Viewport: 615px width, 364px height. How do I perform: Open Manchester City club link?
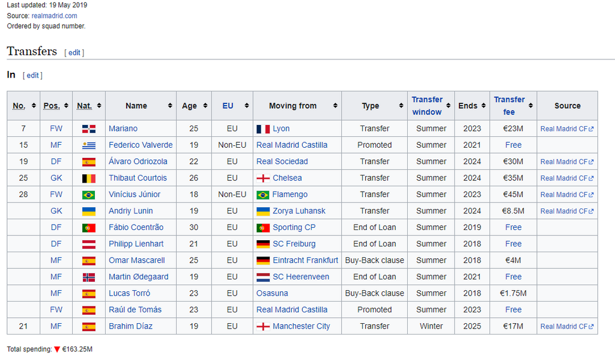[301, 326]
